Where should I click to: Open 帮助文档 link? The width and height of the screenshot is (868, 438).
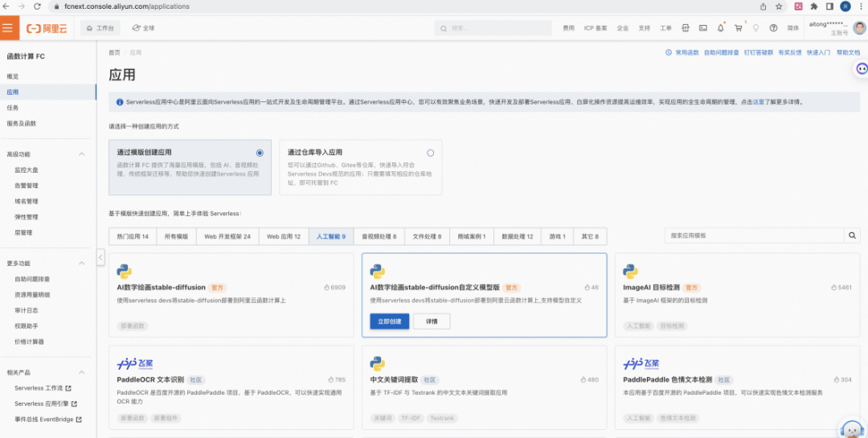pos(849,52)
